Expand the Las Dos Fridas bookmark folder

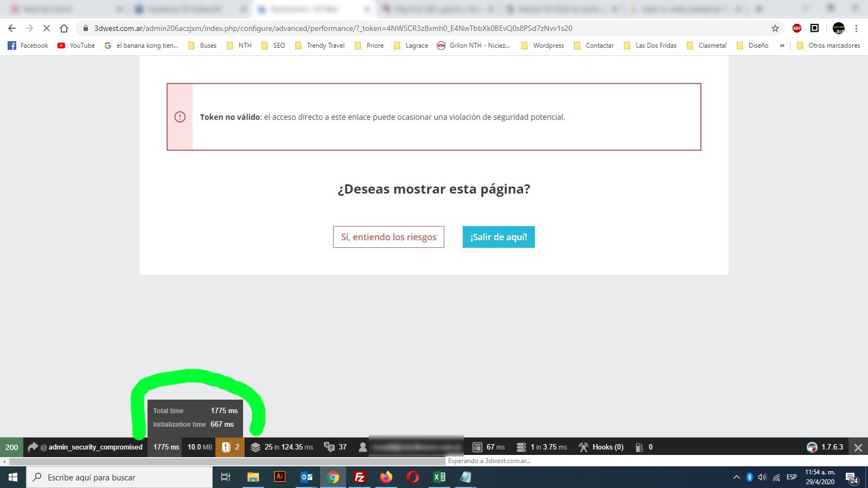[650, 46]
